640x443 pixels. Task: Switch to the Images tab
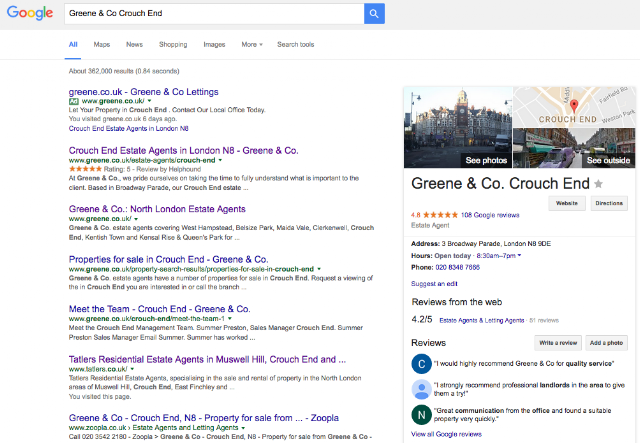(214, 45)
